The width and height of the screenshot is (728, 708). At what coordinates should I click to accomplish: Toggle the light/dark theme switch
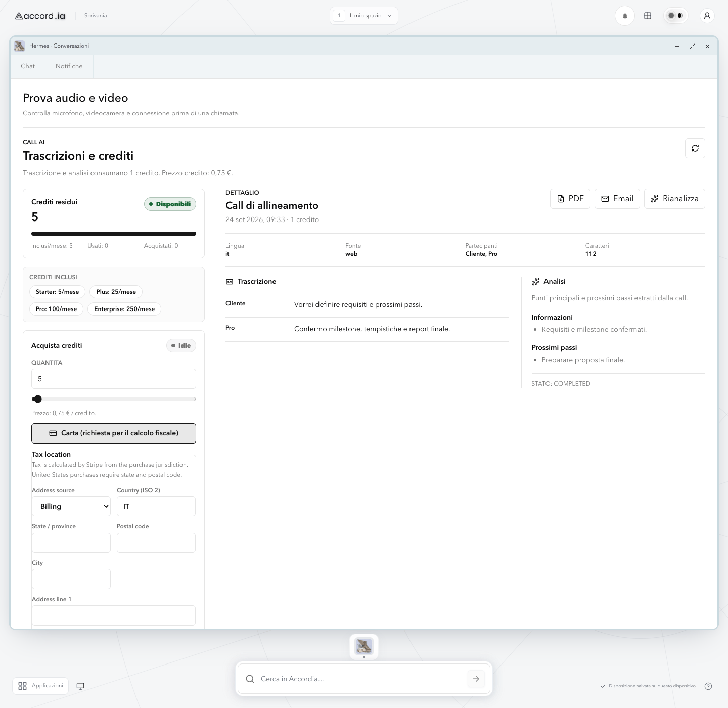click(675, 16)
